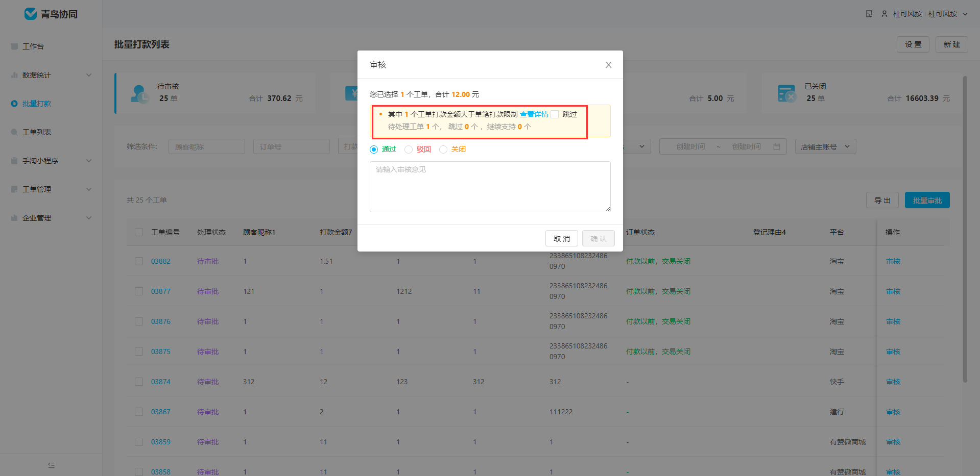The width and height of the screenshot is (980, 476).
Task: Check the row 03876 checkbox
Action: 139,321
